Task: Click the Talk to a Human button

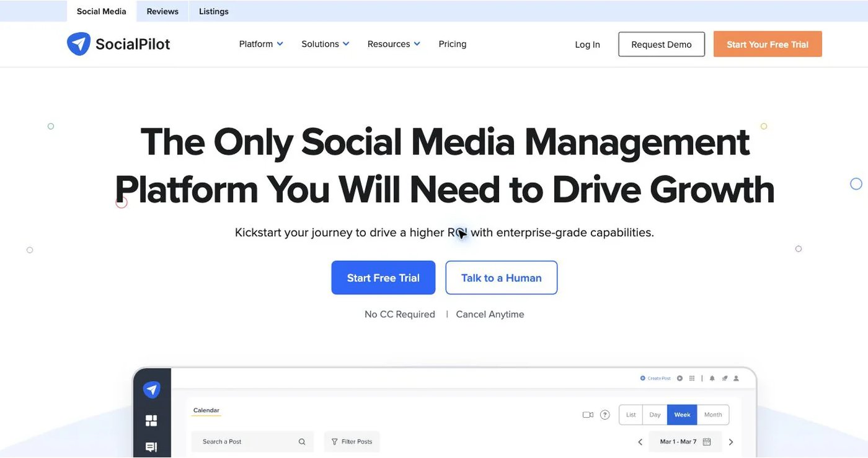Action: pos(502,278)
